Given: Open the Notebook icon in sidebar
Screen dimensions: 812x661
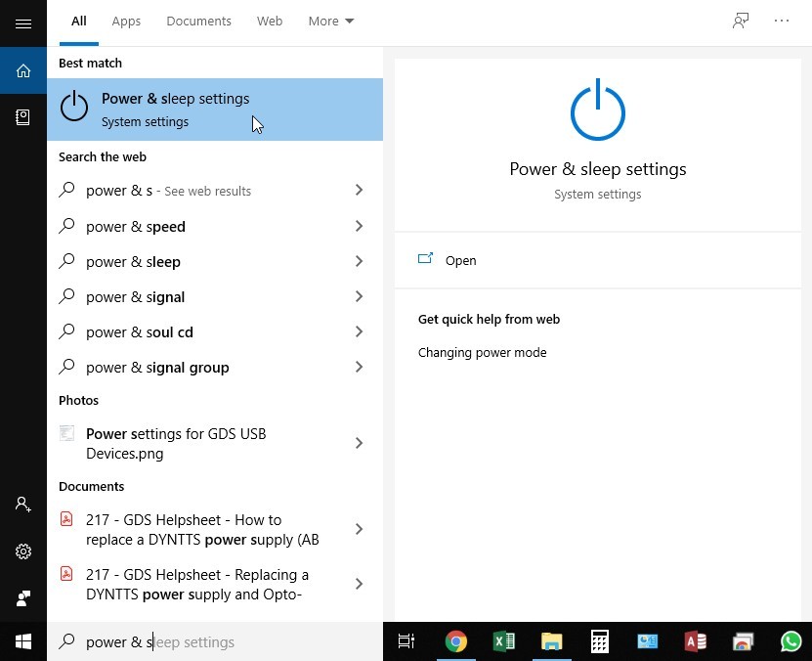Looking at the screenshot, I should click(x=23, y=117).
